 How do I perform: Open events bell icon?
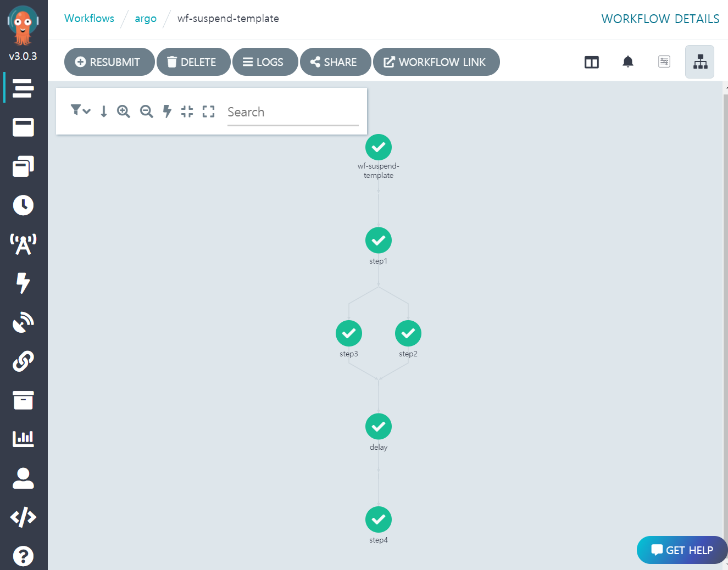click(628, 62)
